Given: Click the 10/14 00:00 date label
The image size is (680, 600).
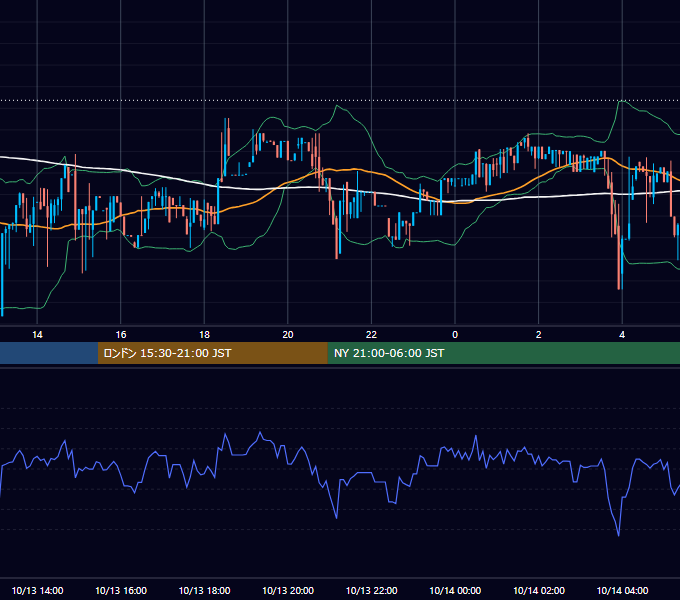Looking at the screenshot, I should tap(455, 590).
